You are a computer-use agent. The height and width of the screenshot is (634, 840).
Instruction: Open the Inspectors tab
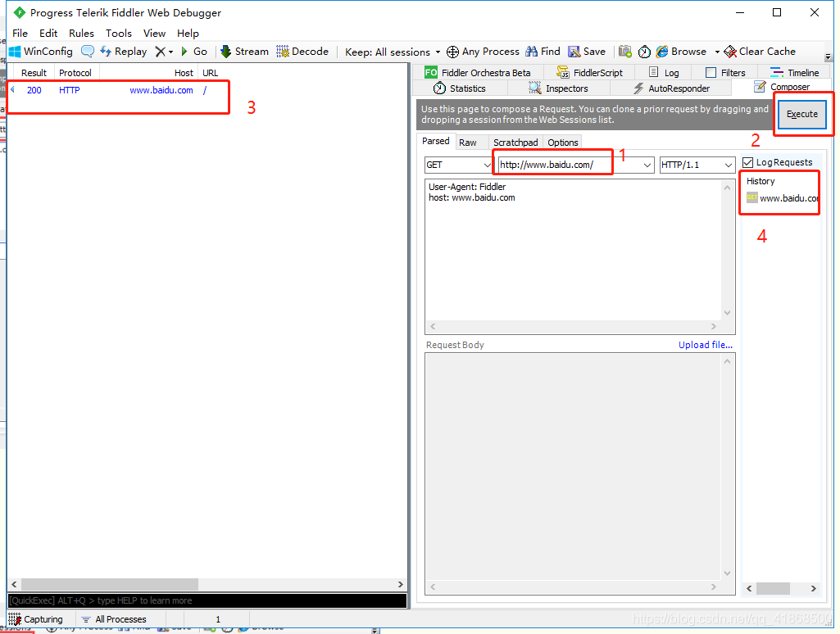[558, 88]
